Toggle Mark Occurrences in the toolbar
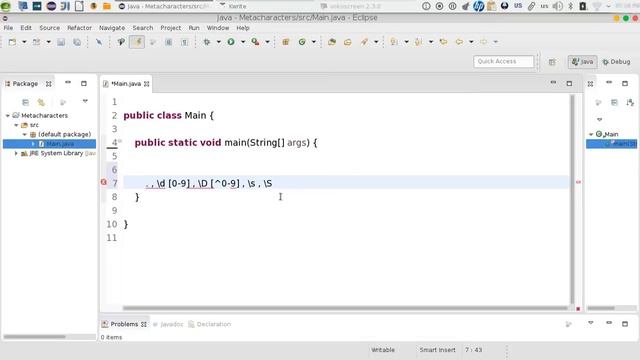640x360 pixels. point(137,42)
